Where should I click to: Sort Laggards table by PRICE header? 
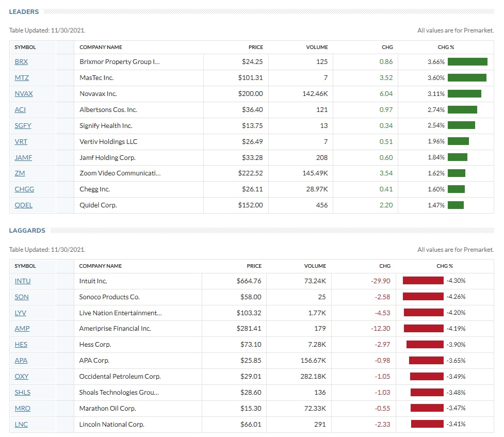point(254,266)
